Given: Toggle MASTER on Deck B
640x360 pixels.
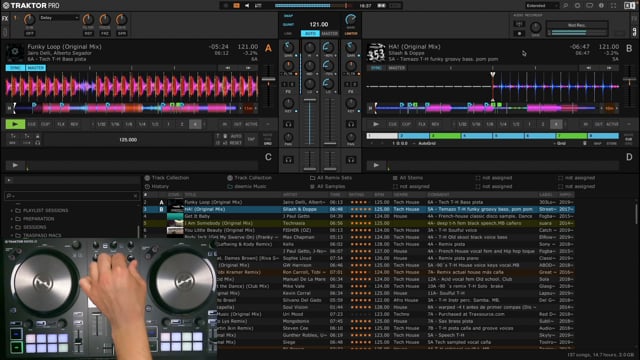Looking at the screenshot, I should 396,68.
